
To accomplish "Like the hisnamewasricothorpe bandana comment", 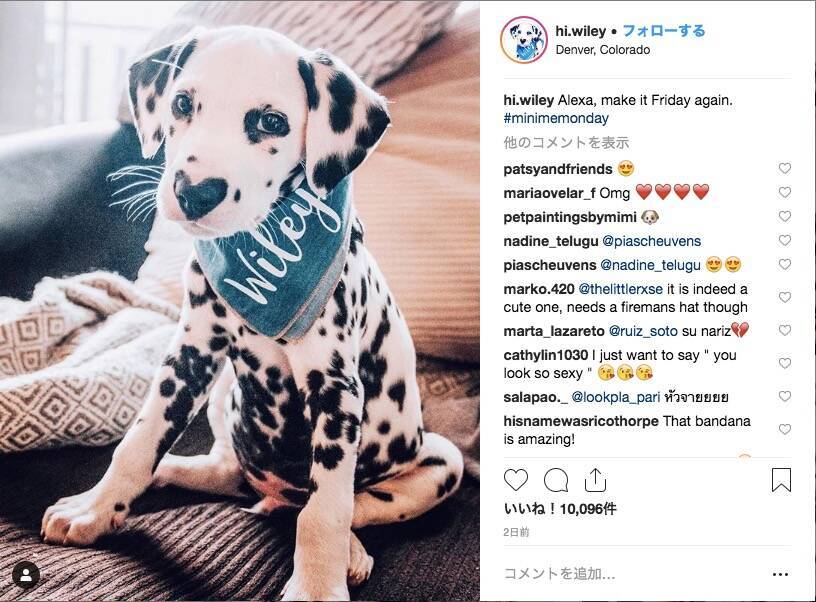I will 785,429.
